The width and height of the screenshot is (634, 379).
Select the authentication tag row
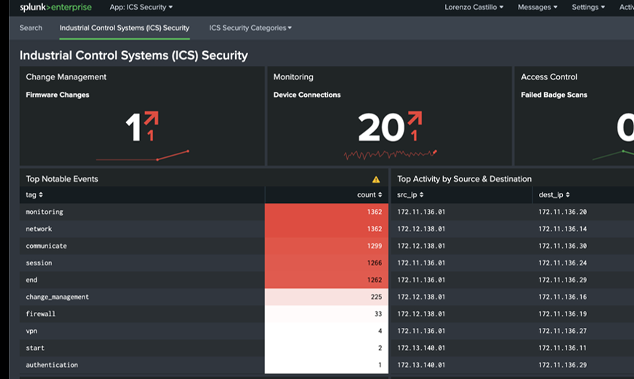pyautogui.click(x=204, y=365)
